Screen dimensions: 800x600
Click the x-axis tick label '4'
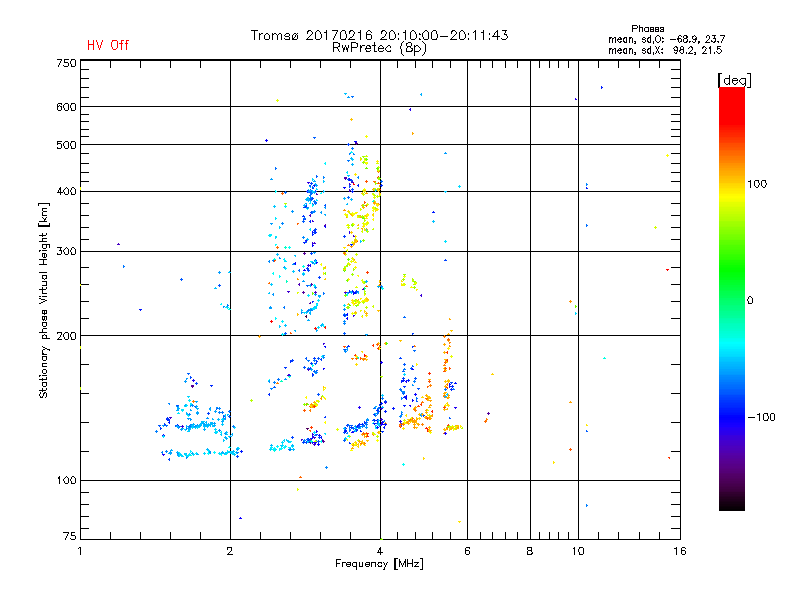pos(380,551)
